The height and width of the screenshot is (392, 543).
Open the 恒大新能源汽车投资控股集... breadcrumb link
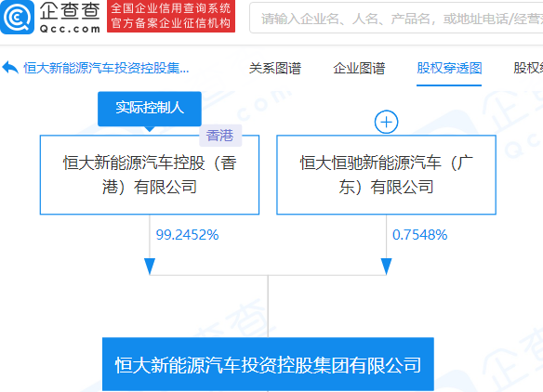tap(106, 68)
